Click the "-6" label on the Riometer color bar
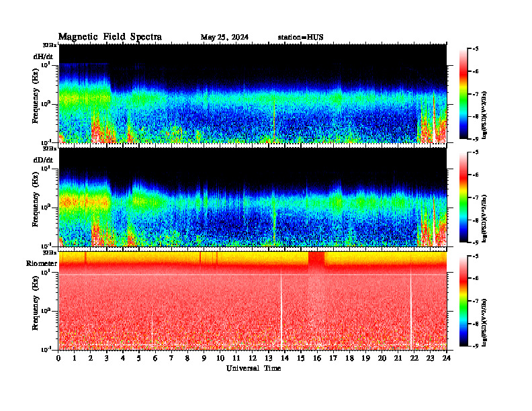532x411 pixels. coord(476,279)
